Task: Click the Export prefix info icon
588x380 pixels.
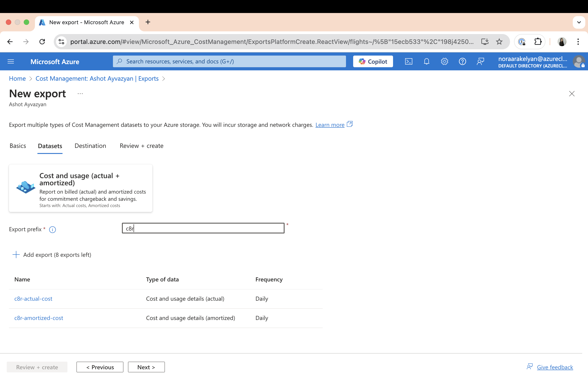Action: (x=52, y=229)
